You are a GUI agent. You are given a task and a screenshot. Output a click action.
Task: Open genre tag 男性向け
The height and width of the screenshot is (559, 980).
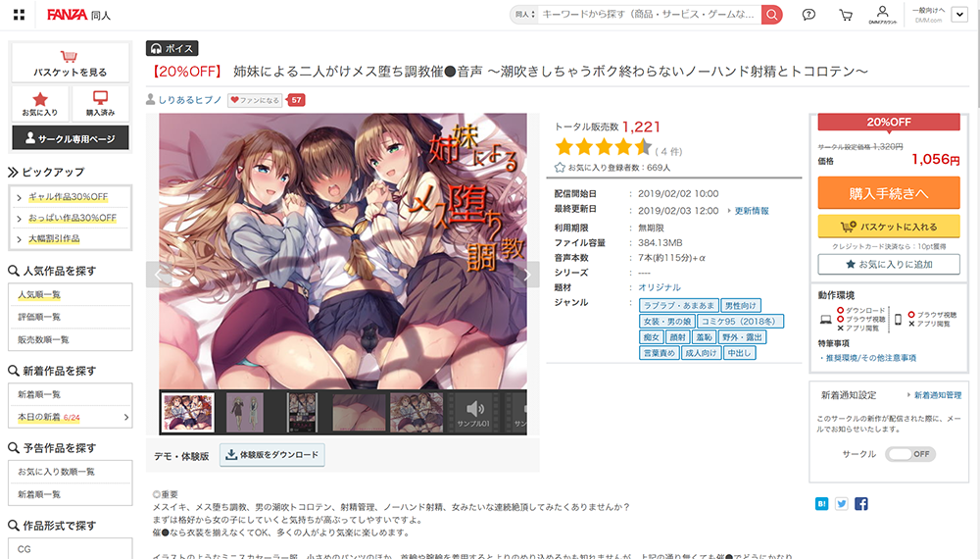(x=740, y=305)
